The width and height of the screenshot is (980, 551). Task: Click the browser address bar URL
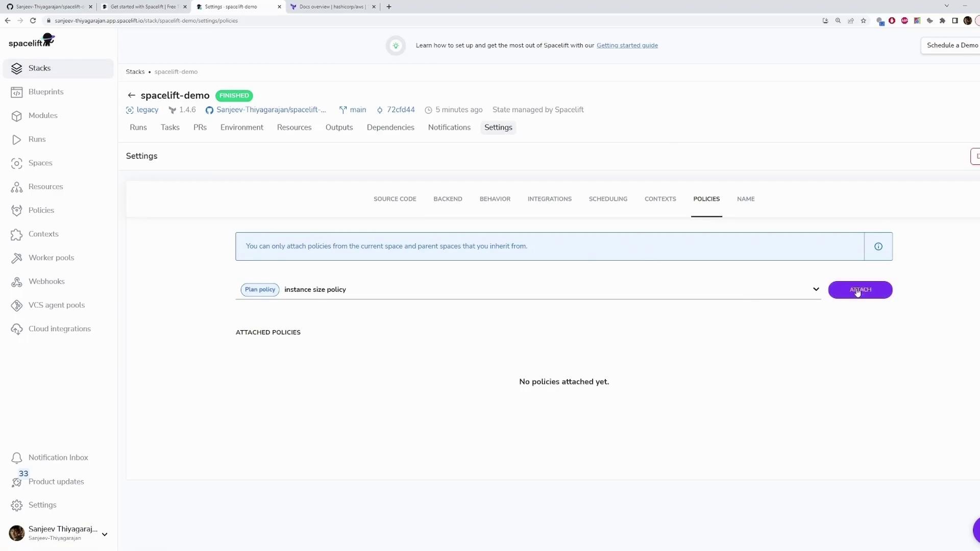pyautogui.click(x=146, y=21)
